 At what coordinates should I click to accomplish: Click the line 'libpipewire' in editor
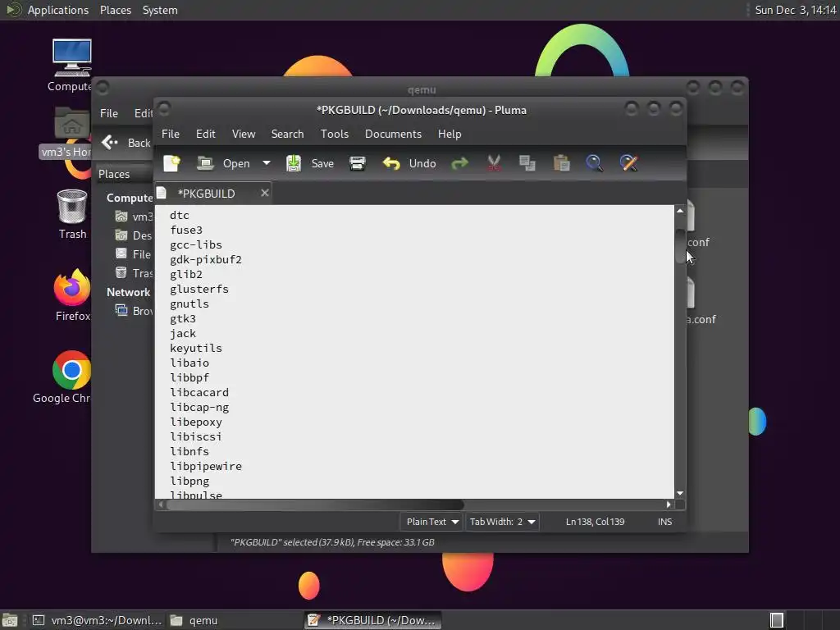pos(206,467)
